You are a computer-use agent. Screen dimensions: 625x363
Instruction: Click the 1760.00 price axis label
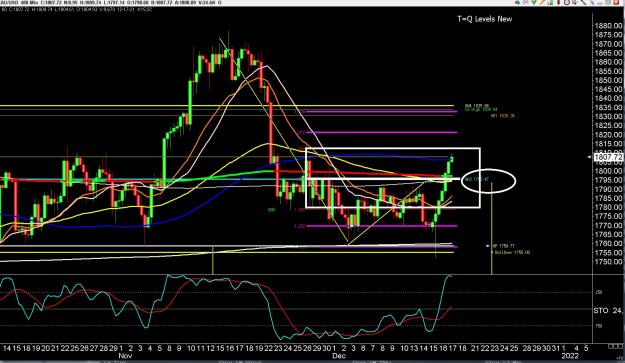(608, 243)
